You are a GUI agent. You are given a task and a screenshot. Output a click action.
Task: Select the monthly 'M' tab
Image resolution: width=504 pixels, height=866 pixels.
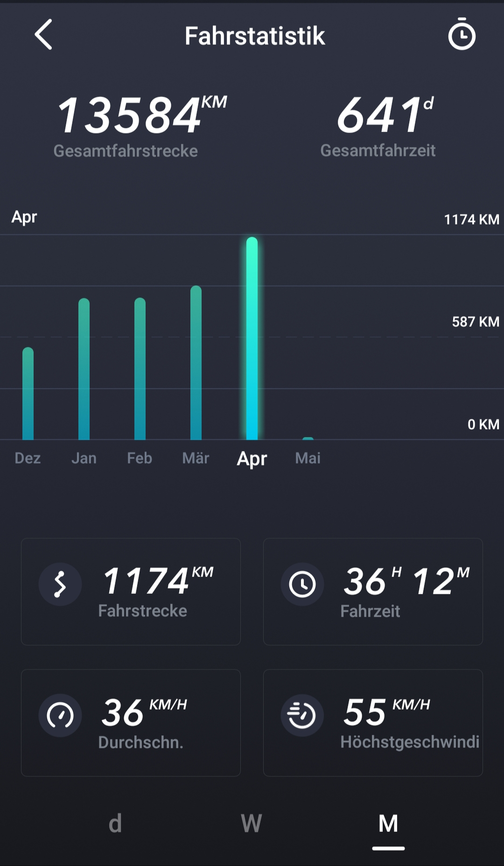pos(388,824)
